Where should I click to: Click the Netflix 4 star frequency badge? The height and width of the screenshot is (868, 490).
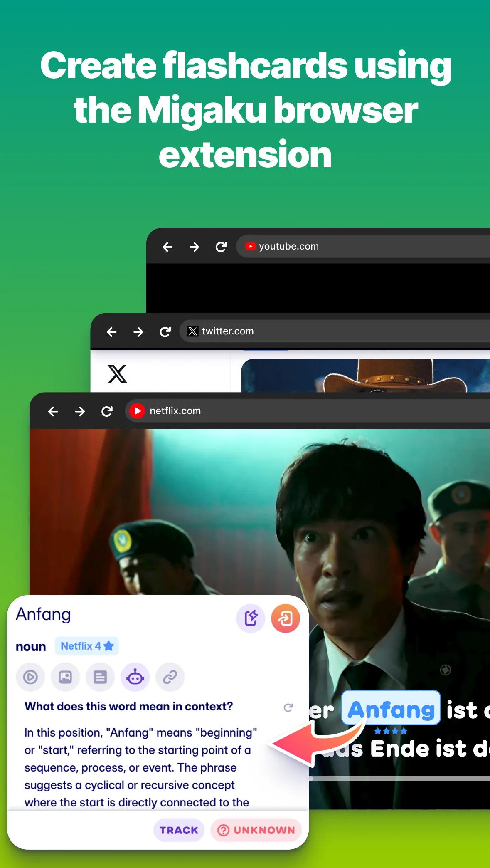point(87,646)
